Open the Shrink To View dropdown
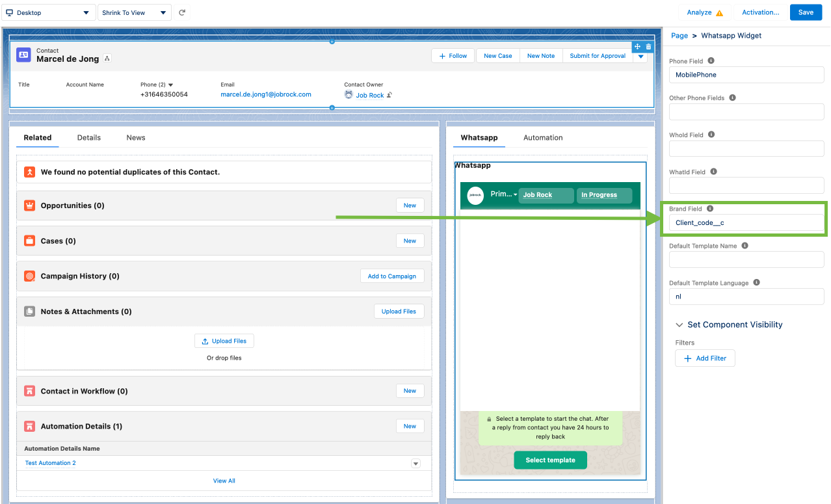 (x=135, y=12)
